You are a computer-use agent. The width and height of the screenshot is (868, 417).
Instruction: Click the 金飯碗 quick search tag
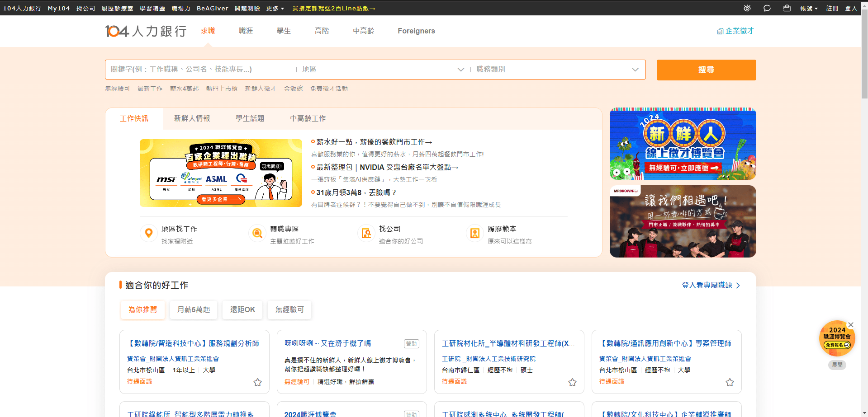coord(293,89)
